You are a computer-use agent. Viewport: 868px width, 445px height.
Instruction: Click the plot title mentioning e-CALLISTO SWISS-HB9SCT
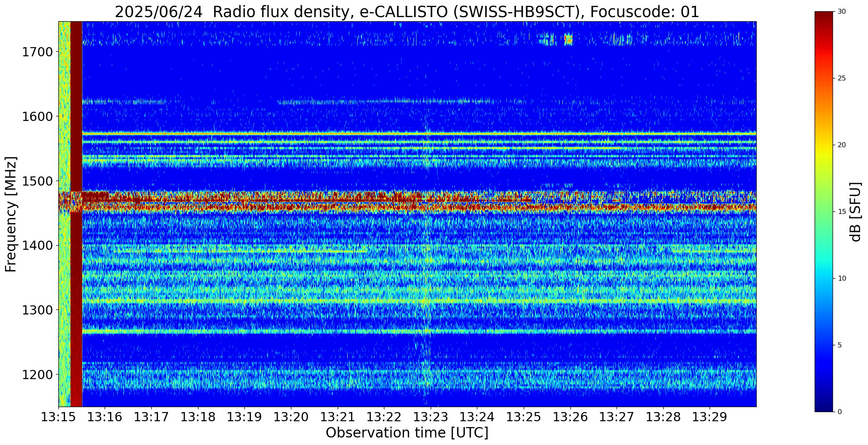(407, 12)
